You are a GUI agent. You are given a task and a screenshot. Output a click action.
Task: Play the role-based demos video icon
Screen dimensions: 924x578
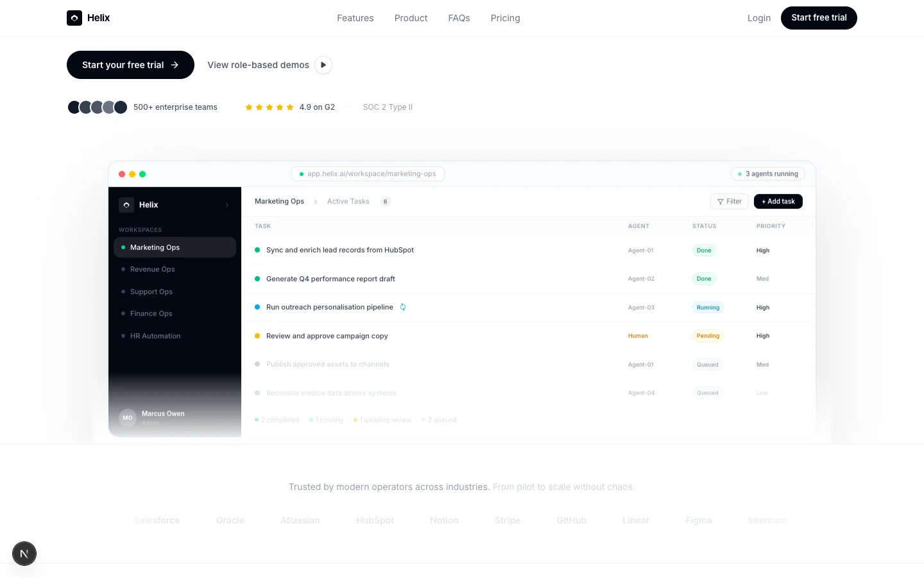323,65
